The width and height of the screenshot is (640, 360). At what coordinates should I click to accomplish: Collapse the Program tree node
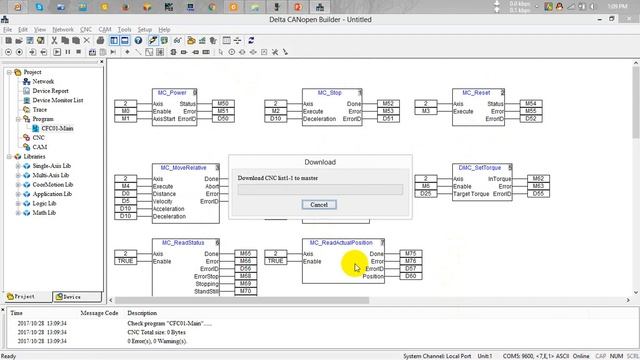point(18,119)
